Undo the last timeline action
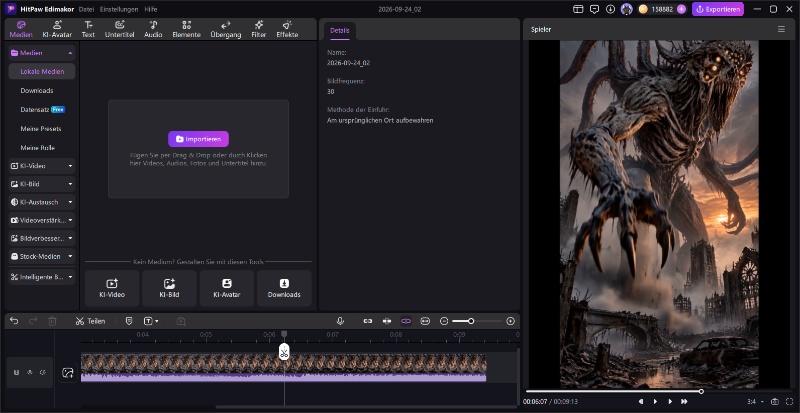 click(x=14, y=321)
